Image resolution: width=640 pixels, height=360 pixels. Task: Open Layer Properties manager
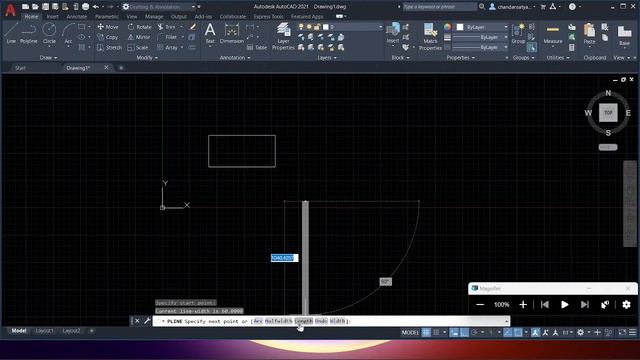point(283,36)
